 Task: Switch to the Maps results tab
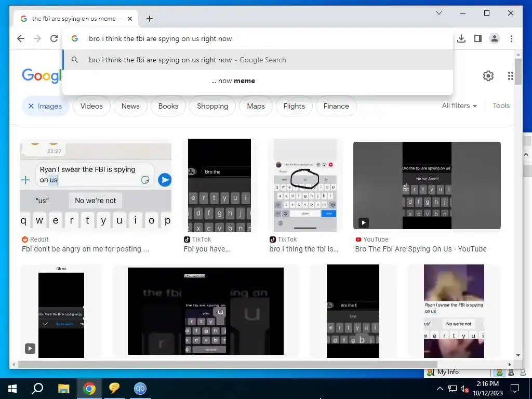pos(256,106)
